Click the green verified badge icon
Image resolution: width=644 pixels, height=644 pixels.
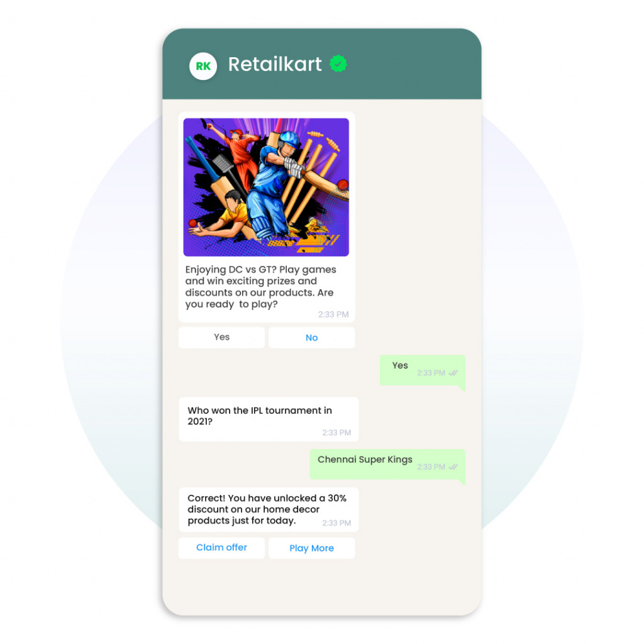[338, 64]
